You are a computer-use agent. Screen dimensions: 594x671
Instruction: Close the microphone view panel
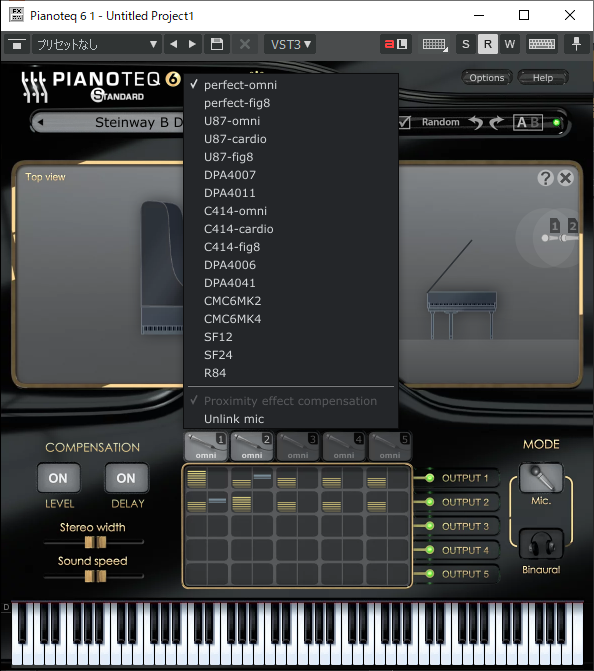pyautogui.click(x=565, y=178)
